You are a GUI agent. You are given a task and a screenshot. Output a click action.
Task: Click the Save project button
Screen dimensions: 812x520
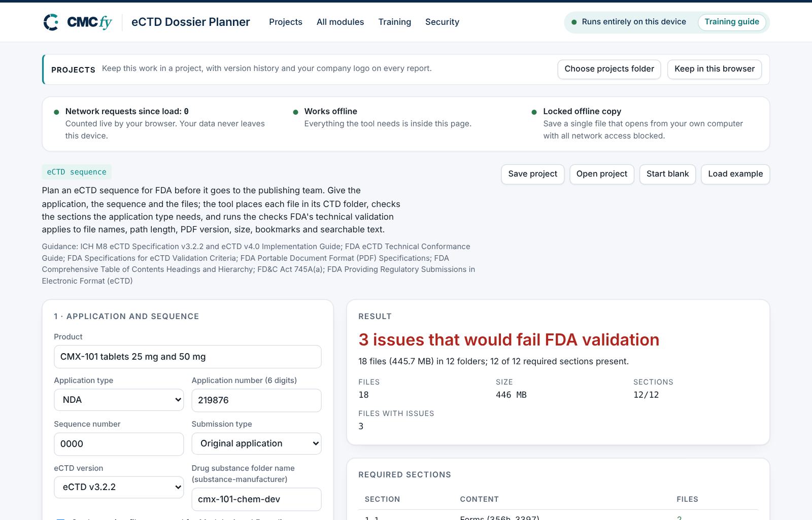[532, 174]
